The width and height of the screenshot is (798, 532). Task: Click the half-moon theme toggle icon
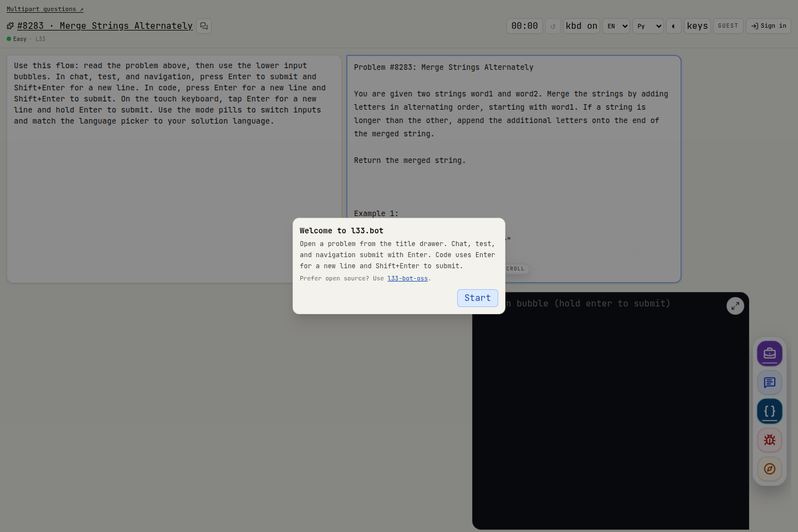(x=673, y=26)
